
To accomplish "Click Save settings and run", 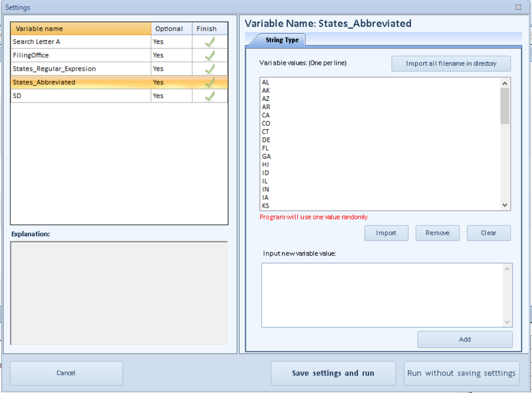I will coord(333,373).
